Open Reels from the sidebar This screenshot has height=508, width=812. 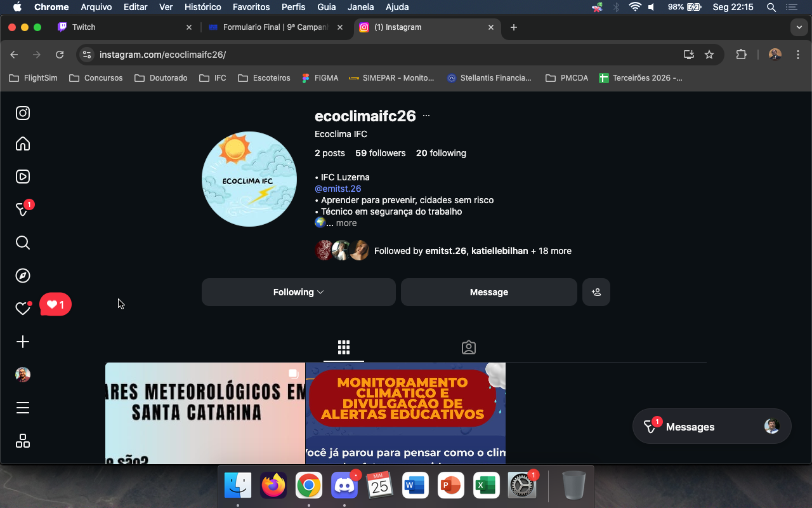[x=23, y=177]
